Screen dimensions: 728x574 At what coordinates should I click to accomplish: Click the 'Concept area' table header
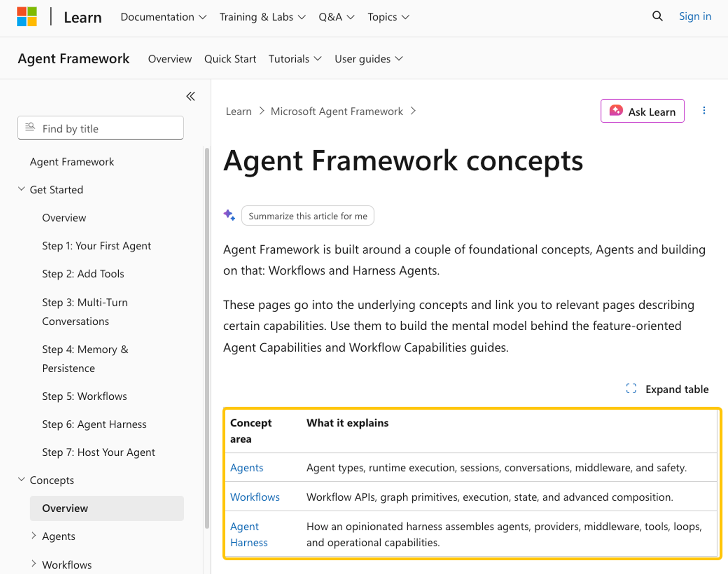pos(251,431)
